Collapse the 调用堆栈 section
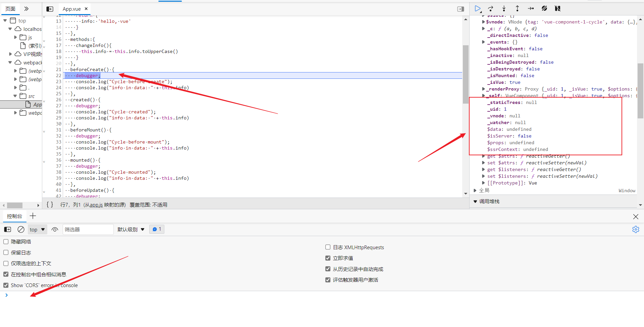The width and height of the screenshot is (644, 327). (x=475, y=202)
